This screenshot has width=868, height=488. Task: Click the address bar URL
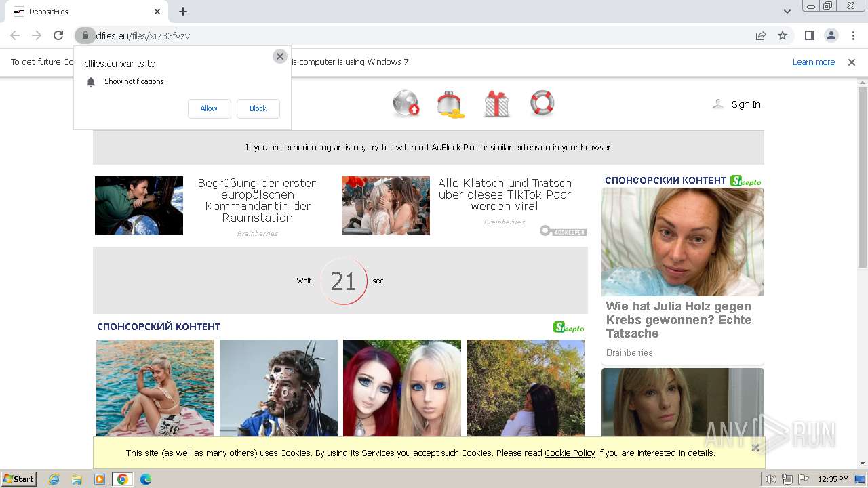143,35
